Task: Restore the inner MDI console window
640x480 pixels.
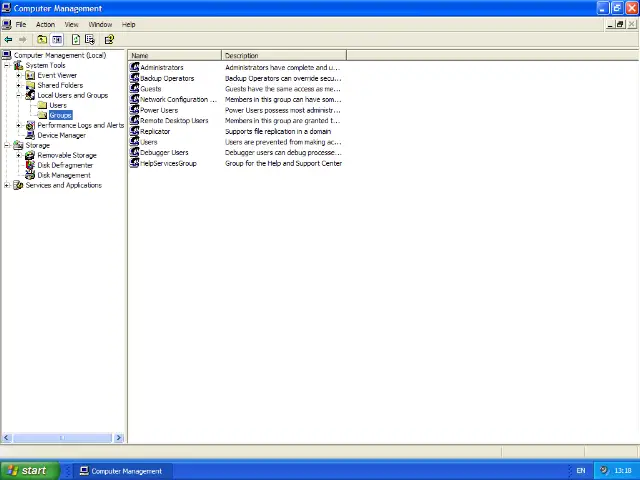Action: pos(620,24)
